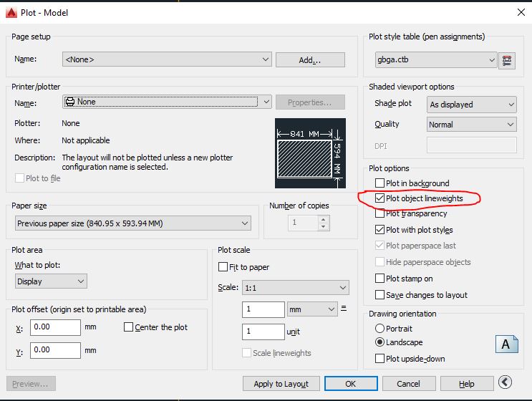Viewport: 532px width, 401px height.
Task: Open the plot style table editor icon
Action: [x=508, y=60]
